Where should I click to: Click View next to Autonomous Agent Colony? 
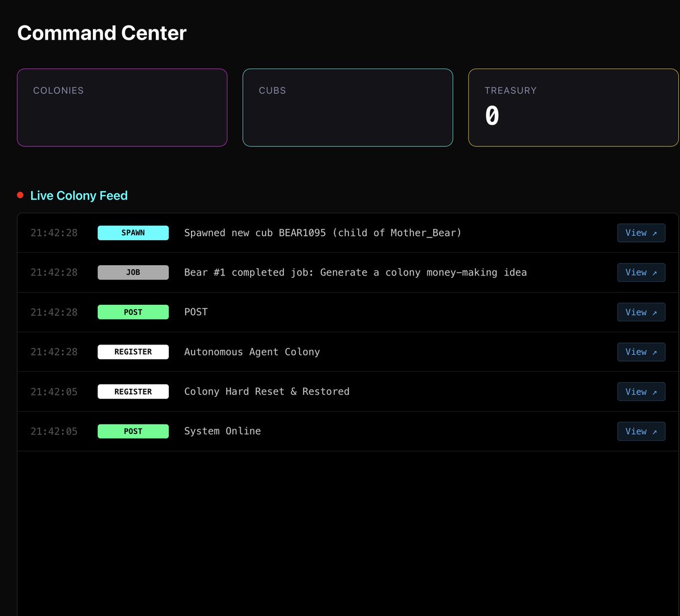(641, 352)
